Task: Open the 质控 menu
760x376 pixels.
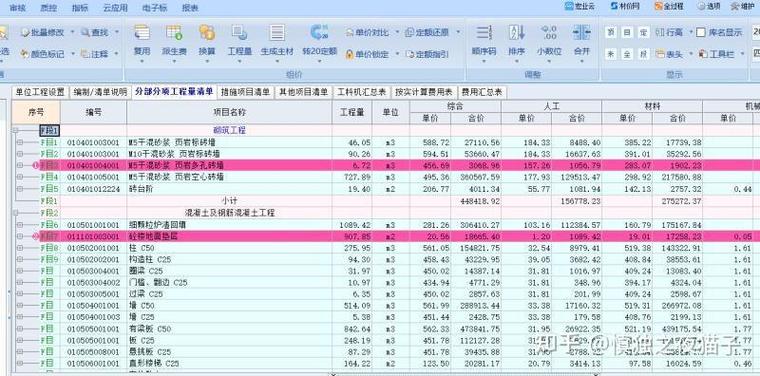Action: 48,8
